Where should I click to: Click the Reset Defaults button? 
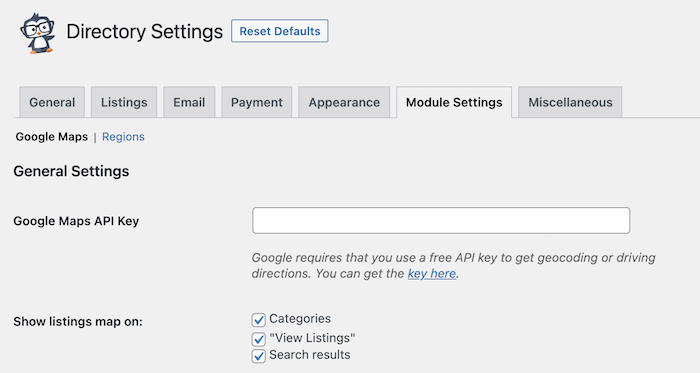click(280, 31)
